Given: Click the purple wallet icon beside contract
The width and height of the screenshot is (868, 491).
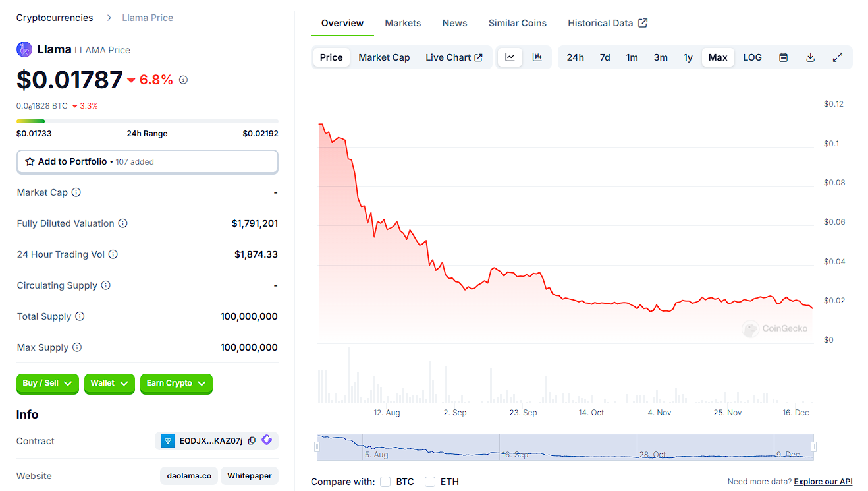Looking at the screenshot, I should click(267, 440).
